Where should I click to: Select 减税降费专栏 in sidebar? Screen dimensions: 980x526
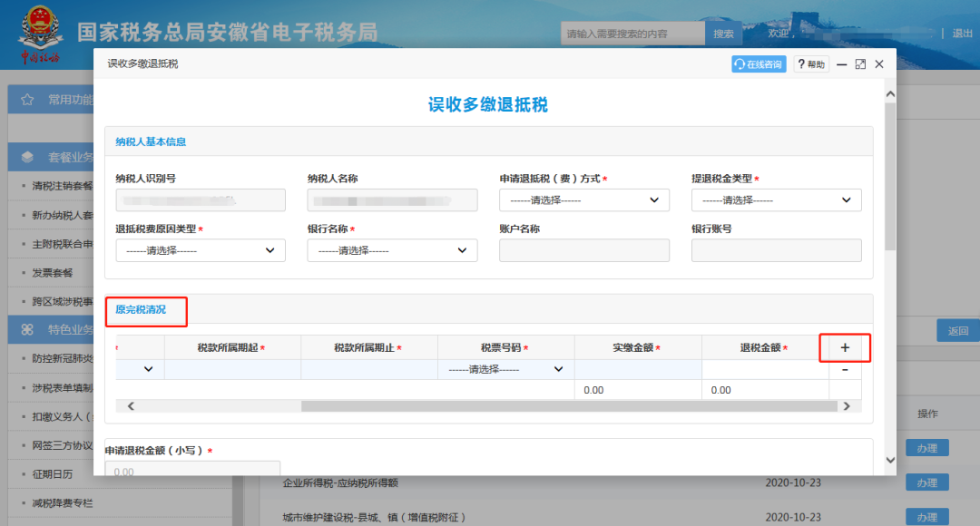coord(63,503)
